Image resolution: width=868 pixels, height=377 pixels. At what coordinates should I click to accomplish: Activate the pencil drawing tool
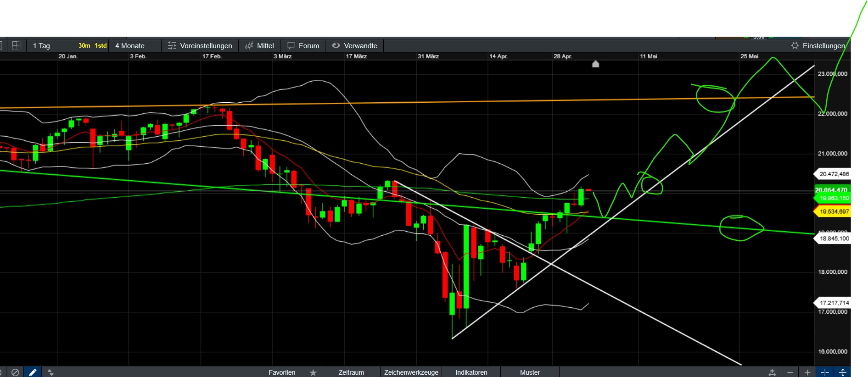point(33,372)
